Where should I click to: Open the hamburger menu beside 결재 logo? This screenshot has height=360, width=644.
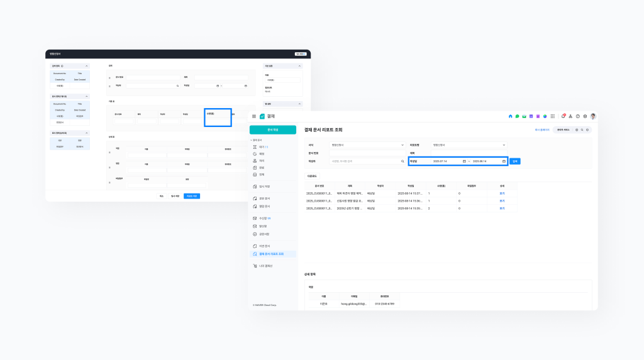(254, 116)
